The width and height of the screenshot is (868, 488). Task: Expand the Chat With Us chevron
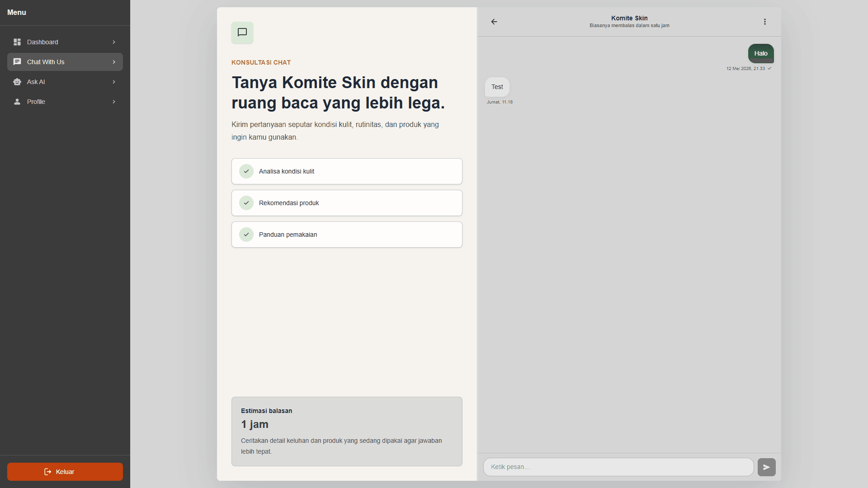[x=114, y=62]
